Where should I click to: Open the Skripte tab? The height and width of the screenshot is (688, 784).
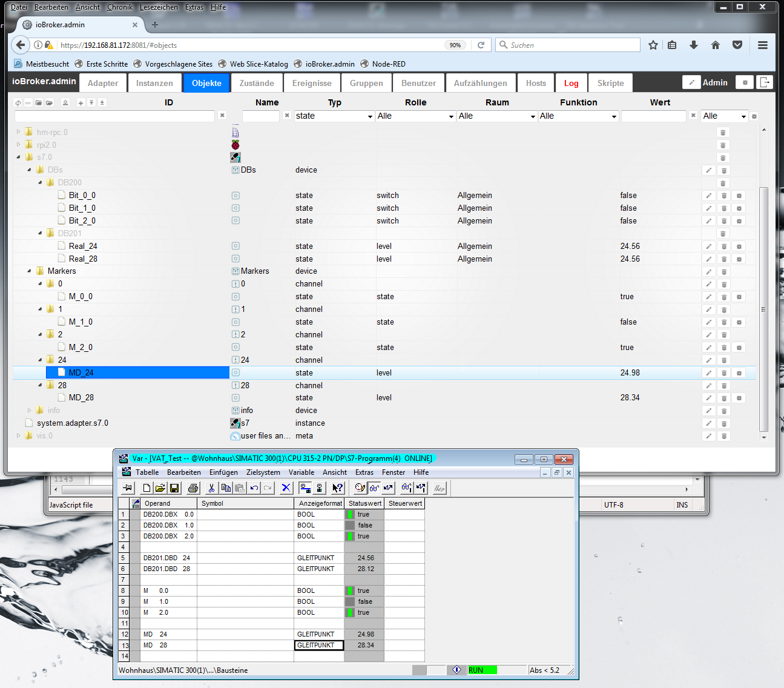coord(610,83)
